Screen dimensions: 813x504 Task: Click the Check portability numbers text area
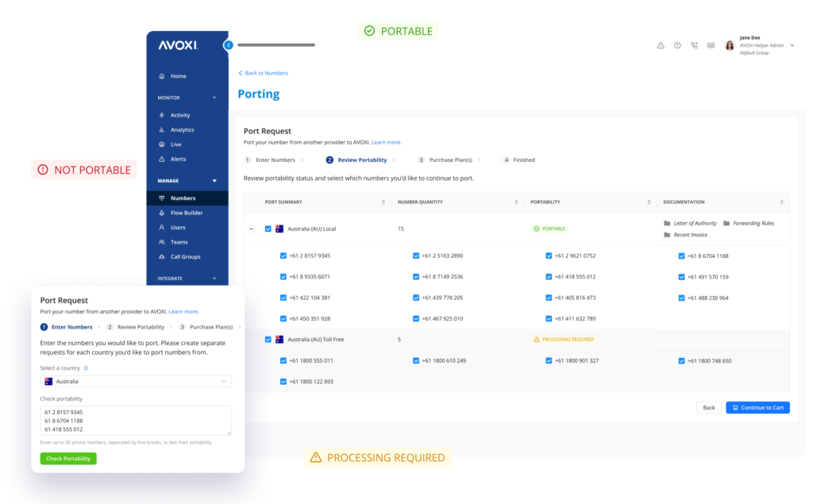[x=136, y=421]
